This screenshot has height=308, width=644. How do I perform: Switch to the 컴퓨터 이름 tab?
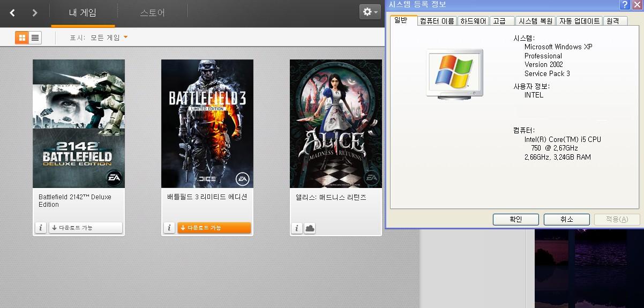(x=437, y=21)
